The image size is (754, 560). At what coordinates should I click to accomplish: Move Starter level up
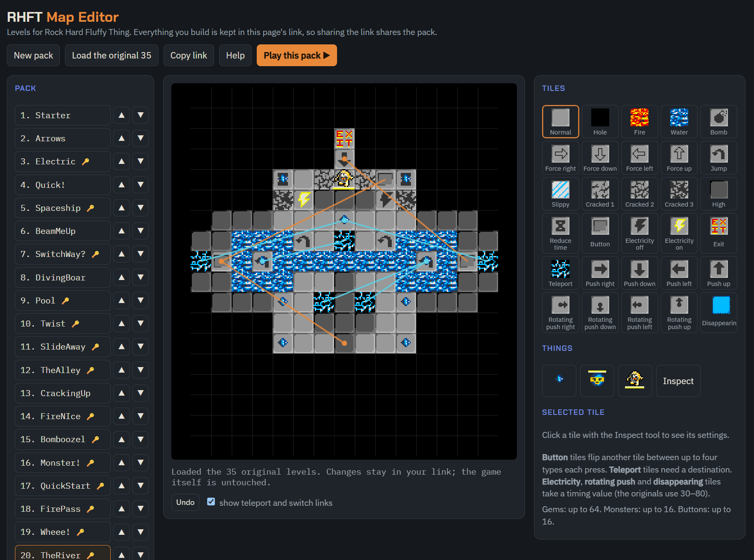tap(122, 115)
